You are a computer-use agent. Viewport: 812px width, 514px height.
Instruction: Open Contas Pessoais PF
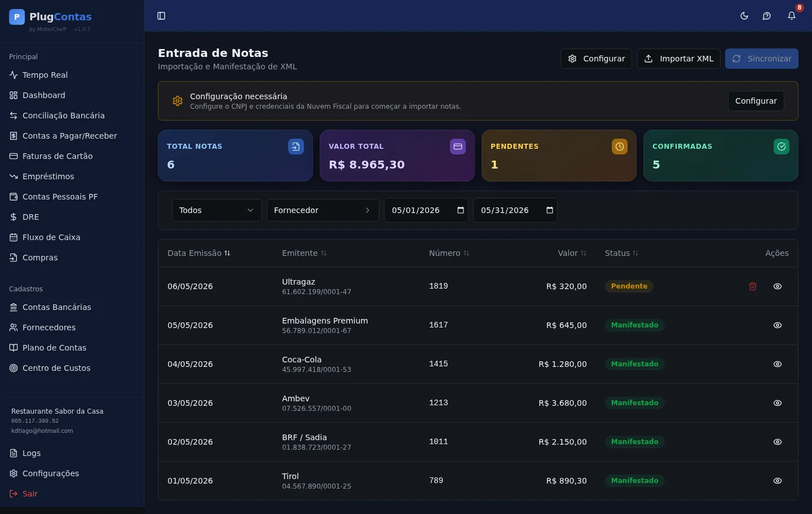click(72, 197)
